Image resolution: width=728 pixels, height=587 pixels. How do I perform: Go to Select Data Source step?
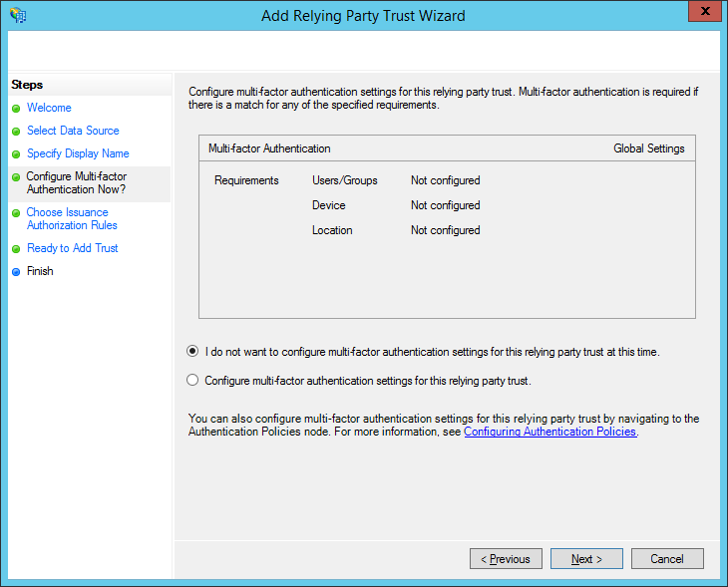click(73, 131)
